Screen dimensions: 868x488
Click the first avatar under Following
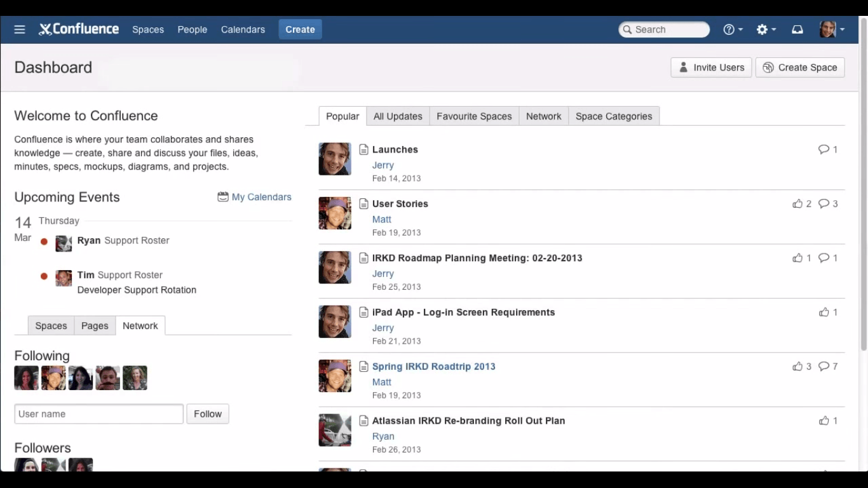click(27, 378)
